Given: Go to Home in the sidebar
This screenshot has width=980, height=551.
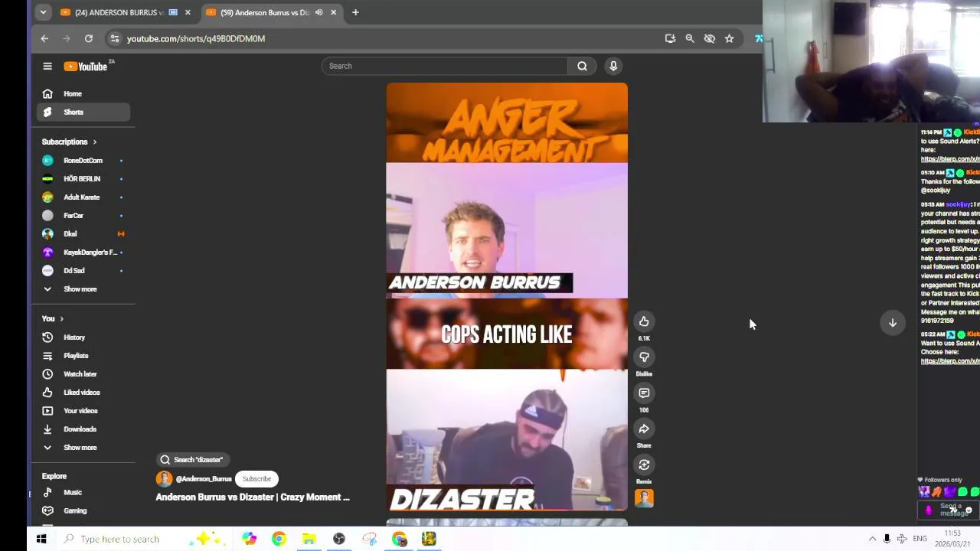Looking at the screenshot, I should tap(83, 93).
